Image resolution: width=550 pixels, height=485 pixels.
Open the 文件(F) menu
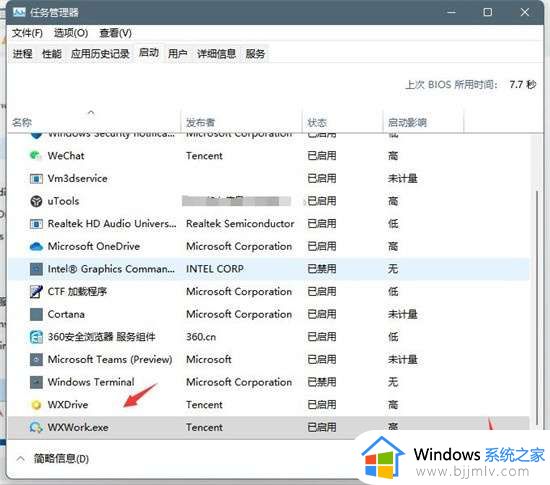[x=27, y=33]
